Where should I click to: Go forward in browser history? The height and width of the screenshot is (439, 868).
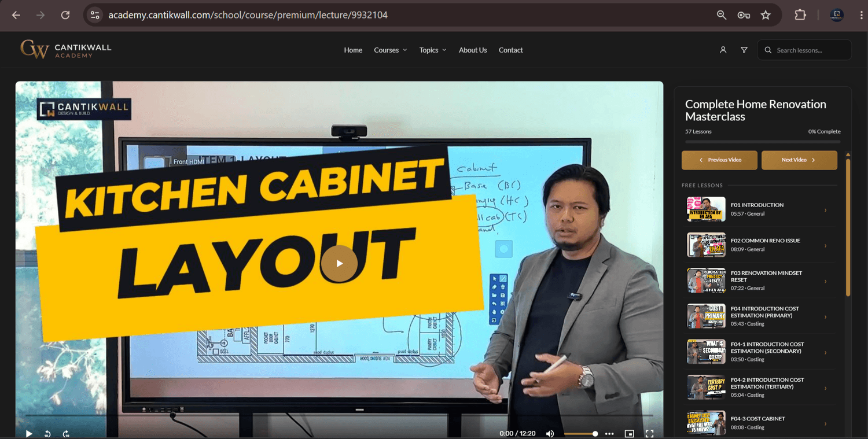41,15
